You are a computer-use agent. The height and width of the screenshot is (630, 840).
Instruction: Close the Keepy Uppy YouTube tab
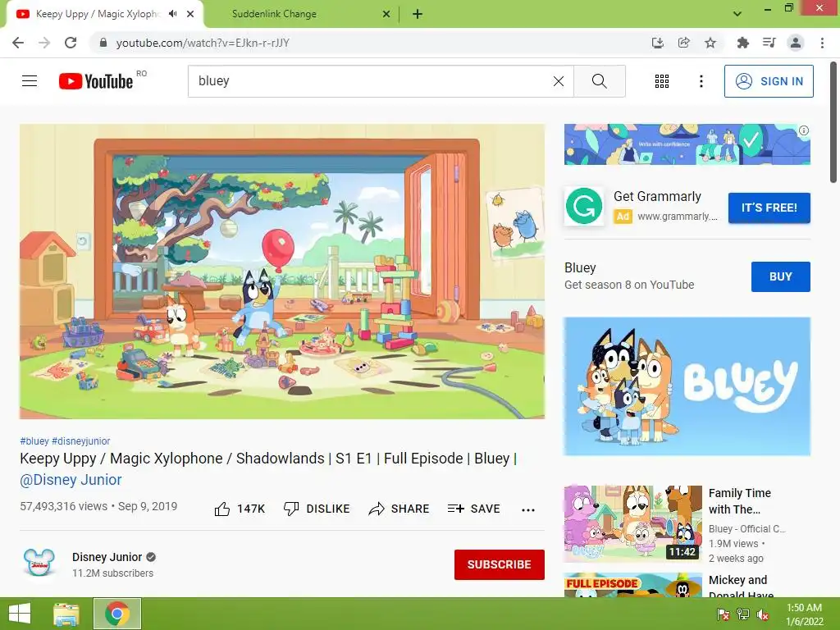coord(190,15)
